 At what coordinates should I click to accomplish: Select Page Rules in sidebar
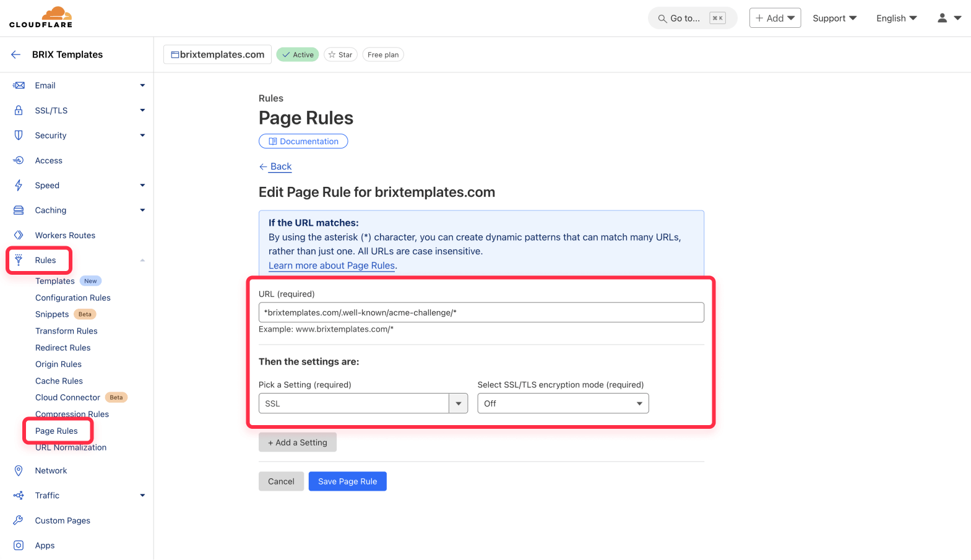(56, 431)
